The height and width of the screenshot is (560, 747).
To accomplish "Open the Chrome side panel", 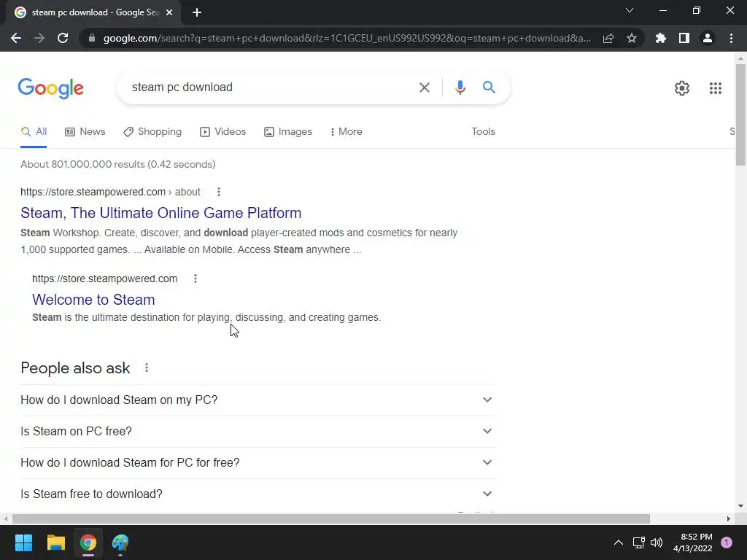I will pyautogui.click(x=684, y=38).
